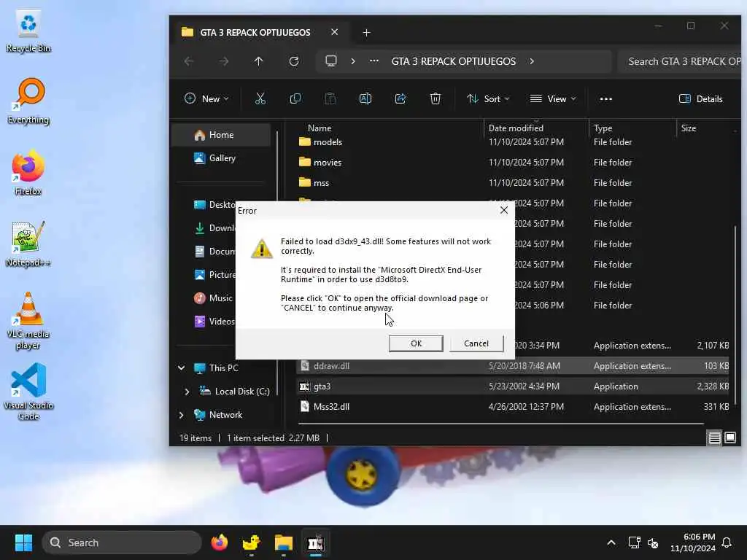Open the View dropdown

pyautogui.click(x=553, y=98)
